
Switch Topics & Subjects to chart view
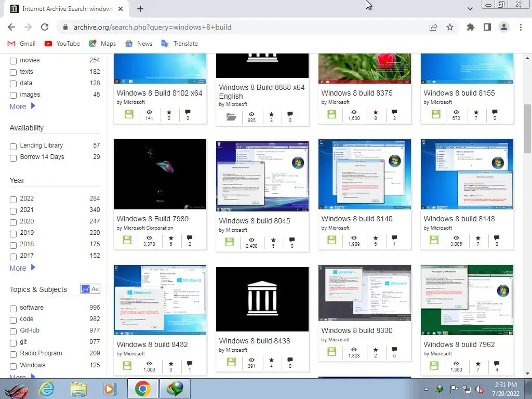click(86, 289)
